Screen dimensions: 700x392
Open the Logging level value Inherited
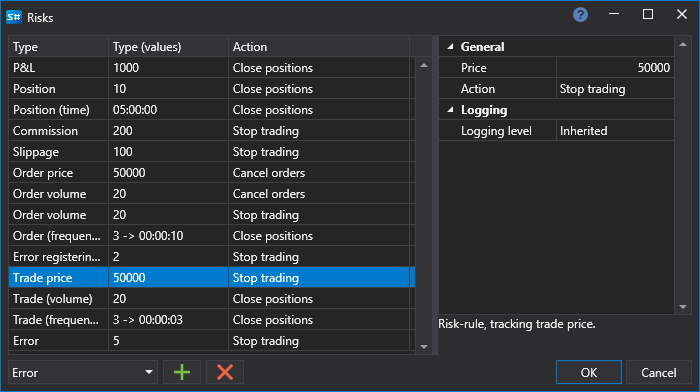[615, 131]
